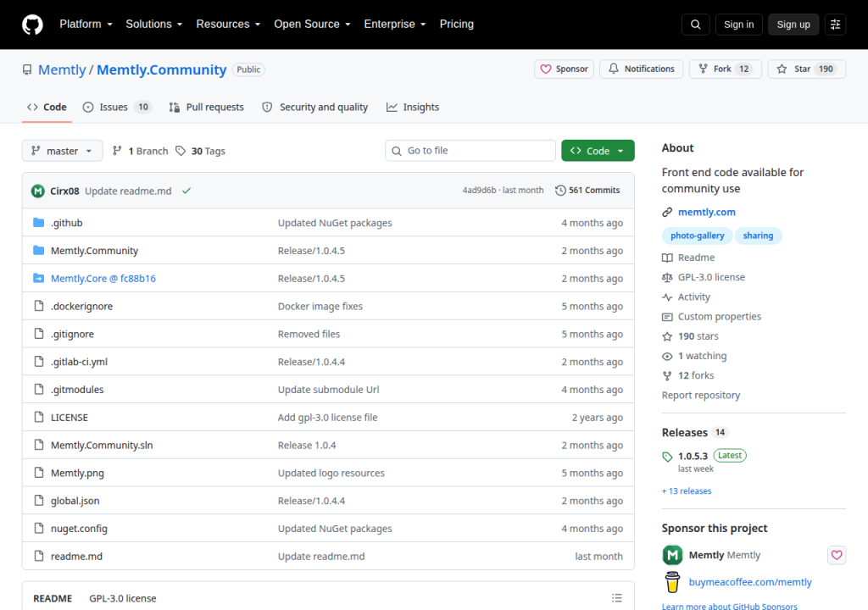Switch to the Code tab
Viewport: 868px width, 610px height.
[x=47, y=107]
